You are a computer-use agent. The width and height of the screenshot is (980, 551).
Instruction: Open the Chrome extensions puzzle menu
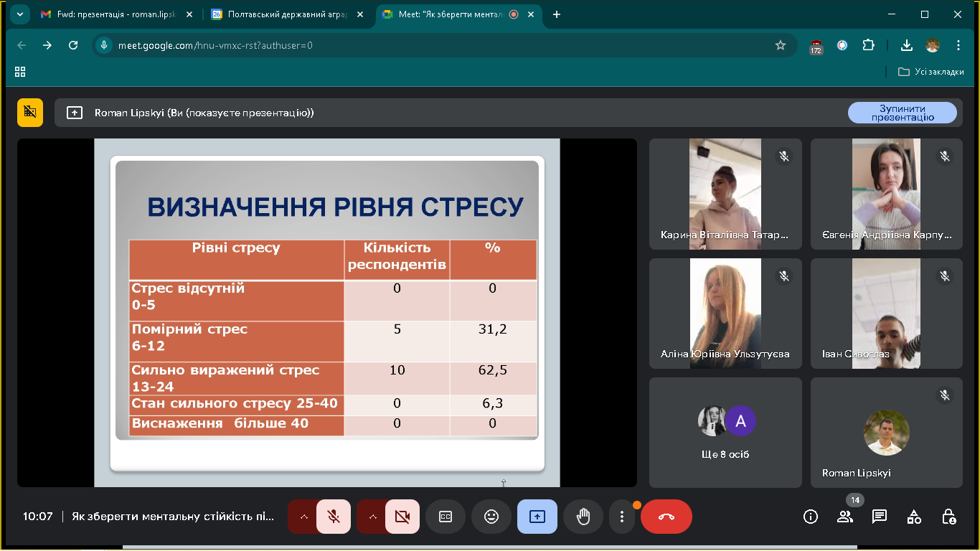pyautogui.click(x=868, y=45)
